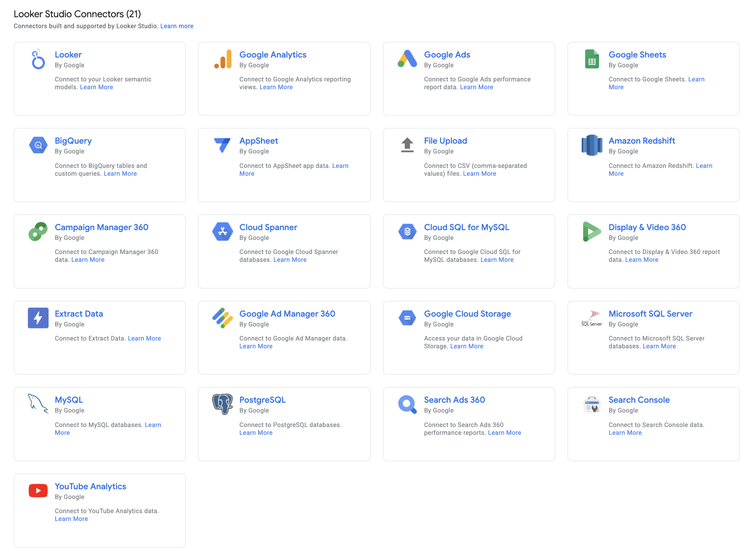The width and height of the screenshot is (756, 555).
Task: Select the BigQuery hexagon icon
Action: point(38,145)
